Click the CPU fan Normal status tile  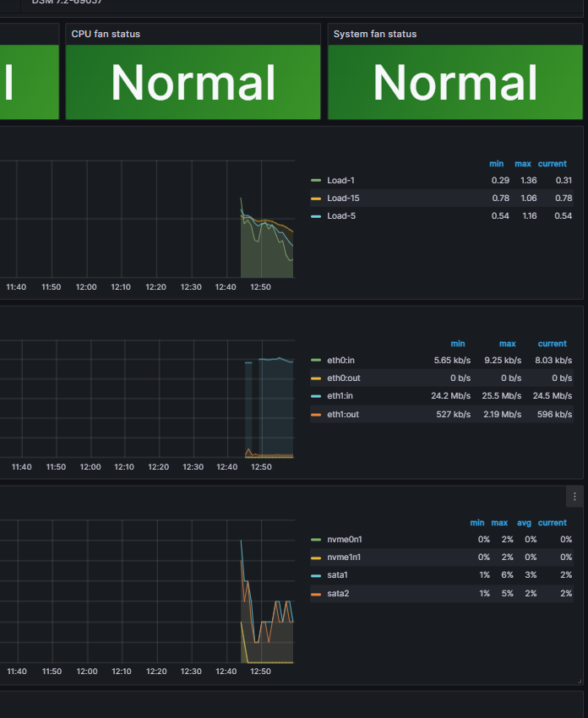pos(193,83)
